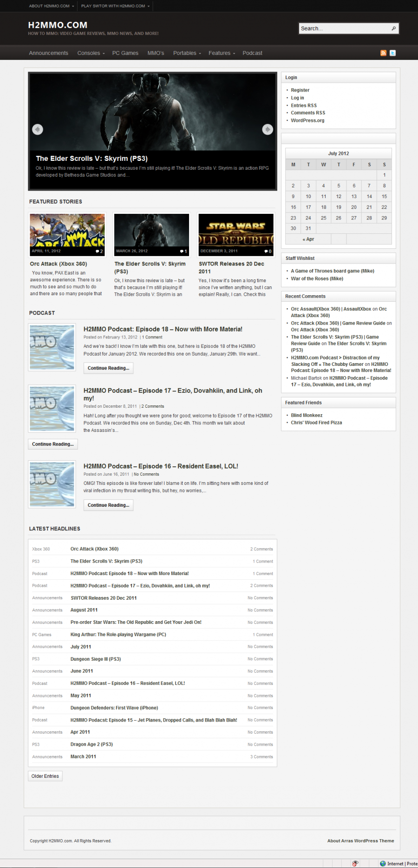Click the search magnifier icon
Screen dimensions: 418x868
393,28
